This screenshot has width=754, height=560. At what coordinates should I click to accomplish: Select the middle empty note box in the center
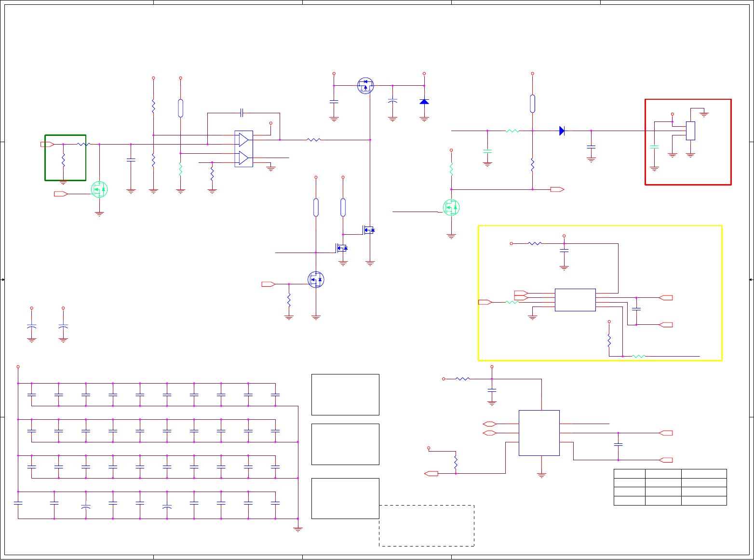[345, 444]
